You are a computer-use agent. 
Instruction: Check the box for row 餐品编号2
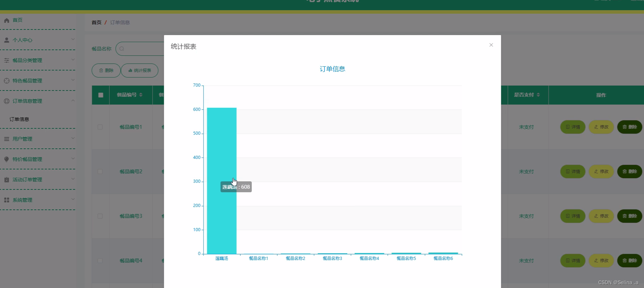(100, 172)
